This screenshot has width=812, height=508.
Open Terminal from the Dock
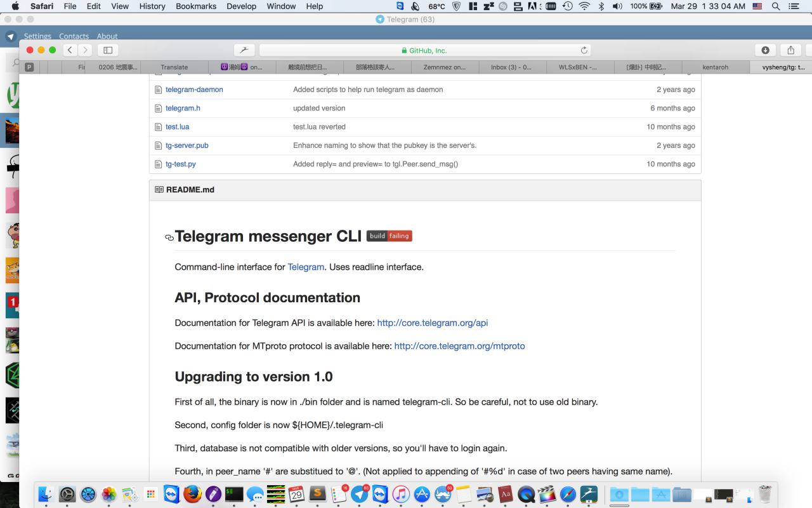click(234, 494)
